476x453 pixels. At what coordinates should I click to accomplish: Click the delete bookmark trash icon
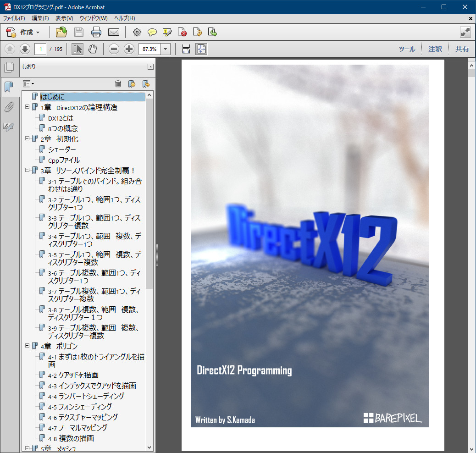point(118,84)
